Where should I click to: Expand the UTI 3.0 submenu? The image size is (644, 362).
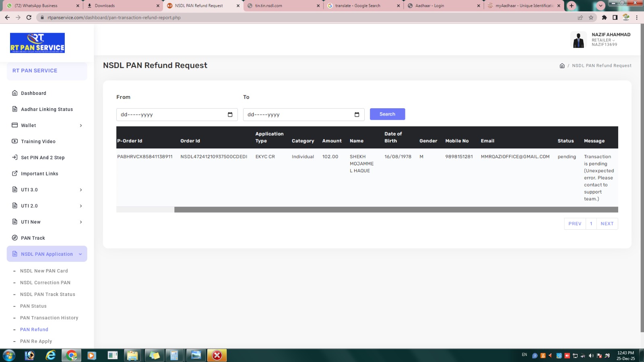click(81, 190)
